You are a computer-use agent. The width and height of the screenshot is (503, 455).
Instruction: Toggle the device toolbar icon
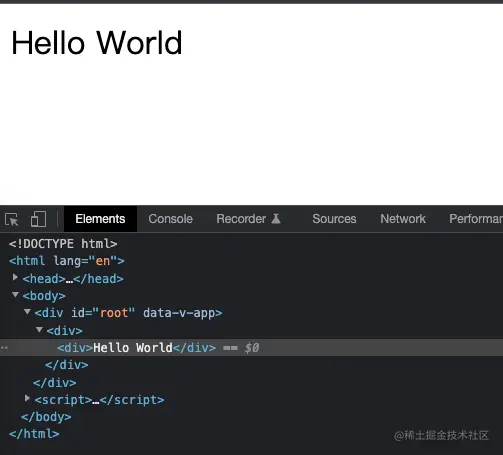pos(38,219)
